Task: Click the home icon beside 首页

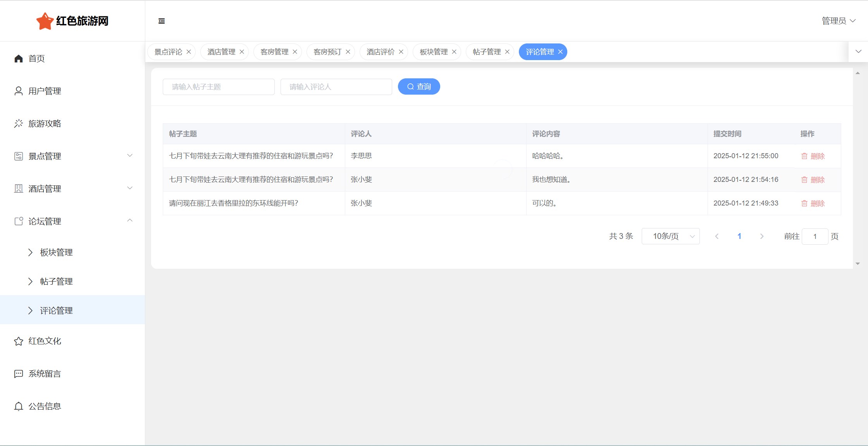Action: point(19,59)
